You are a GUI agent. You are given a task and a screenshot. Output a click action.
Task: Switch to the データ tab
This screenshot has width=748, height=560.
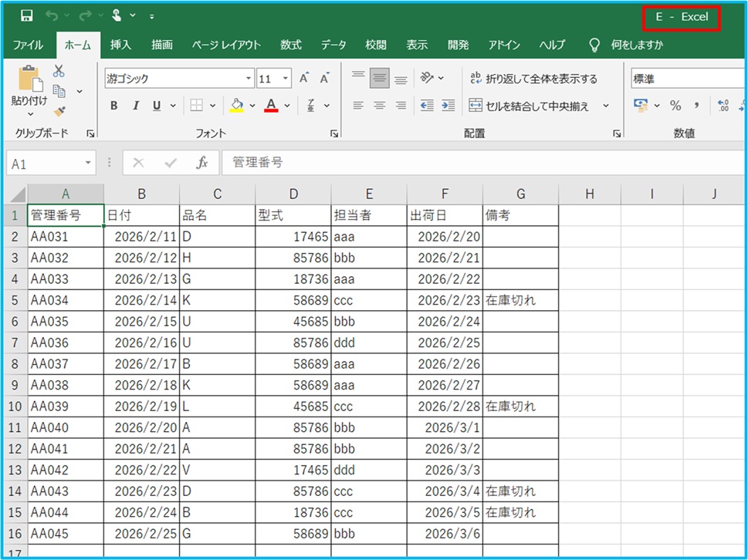(x=333, y=45)
